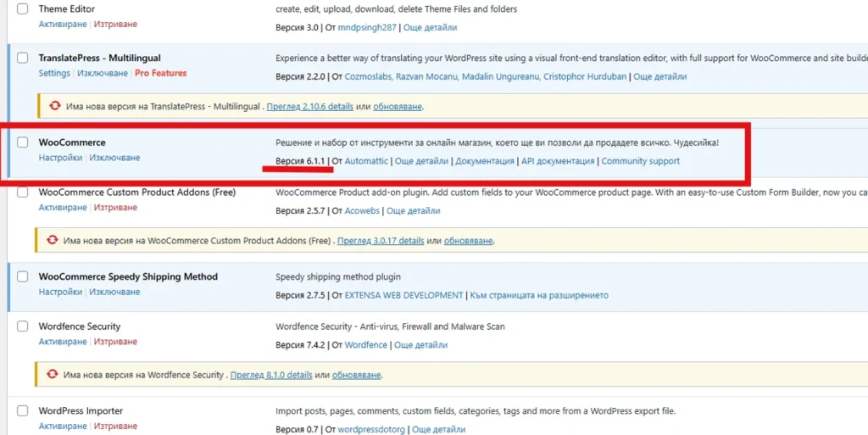Open the Automattic author link

(x=366, y=162)
